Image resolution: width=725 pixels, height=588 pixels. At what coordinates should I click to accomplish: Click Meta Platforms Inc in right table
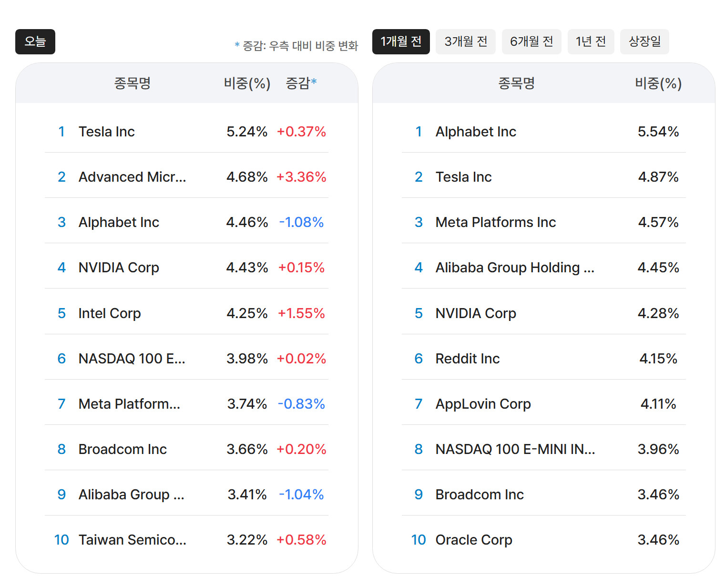pyautogui.click(x=495, y=222)
